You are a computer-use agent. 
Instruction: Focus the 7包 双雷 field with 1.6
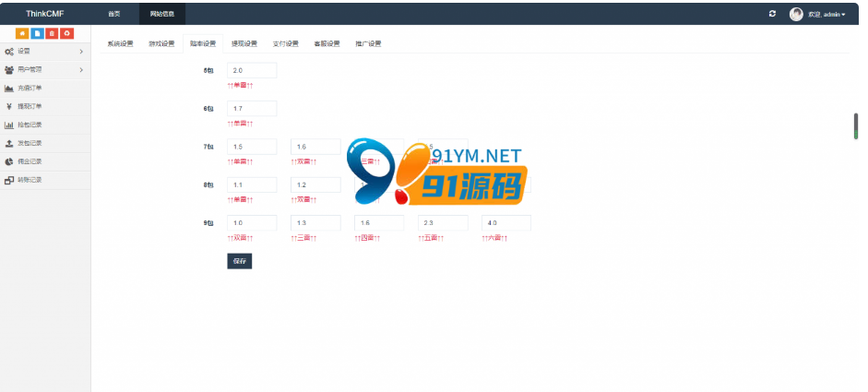click(315, 147)
